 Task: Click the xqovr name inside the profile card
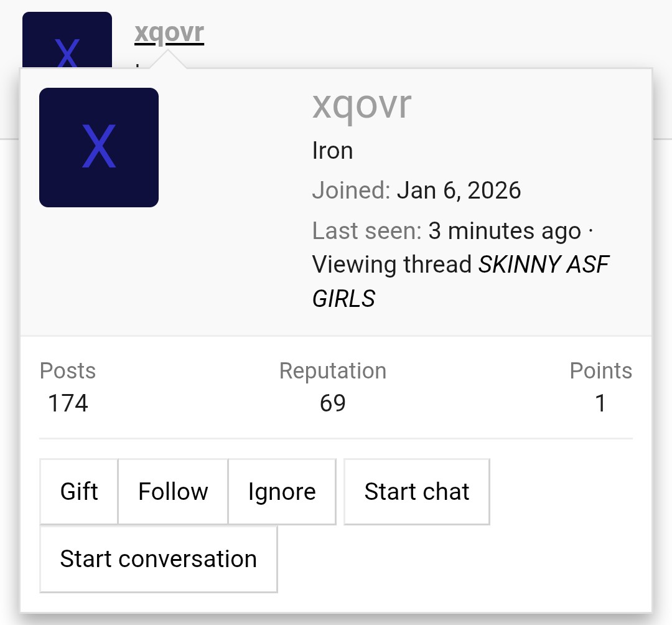click(x=362, y=105)
